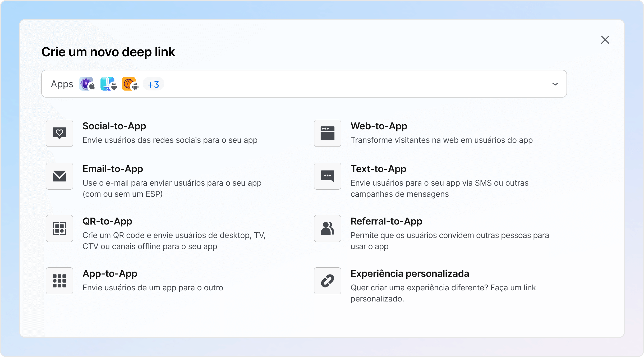Choose the Web-to-App deep link type

(x=379, y=126)
